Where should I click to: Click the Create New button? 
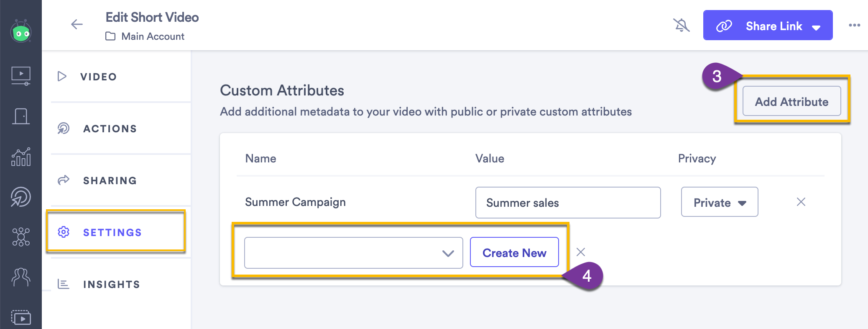point(514,252)
